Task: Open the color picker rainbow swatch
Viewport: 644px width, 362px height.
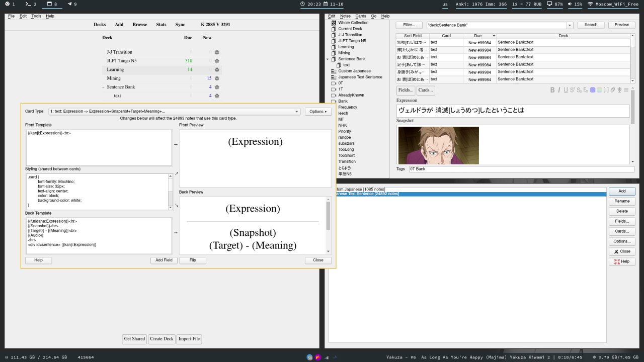Action: [x=599, y=90]
